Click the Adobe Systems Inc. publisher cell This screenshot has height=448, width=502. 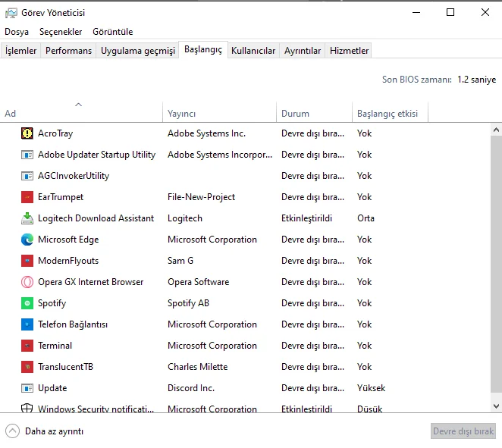pyautogui.click(x=206, y=133)
